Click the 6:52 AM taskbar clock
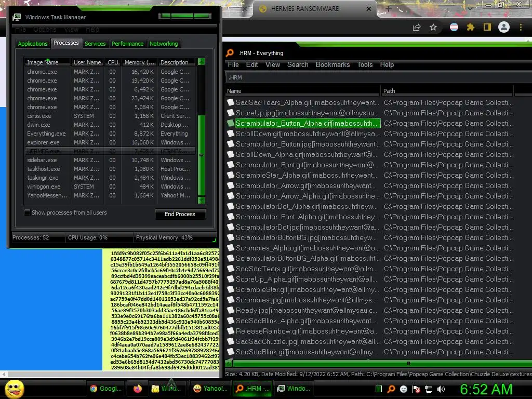The width and height of the screenshot is (532, 399). pos(486,389)
